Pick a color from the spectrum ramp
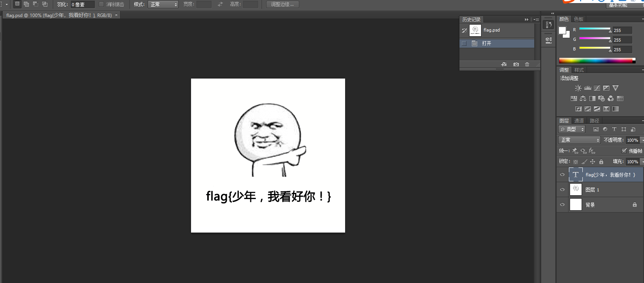Screen dimensions: 644x283 (597, 60)
